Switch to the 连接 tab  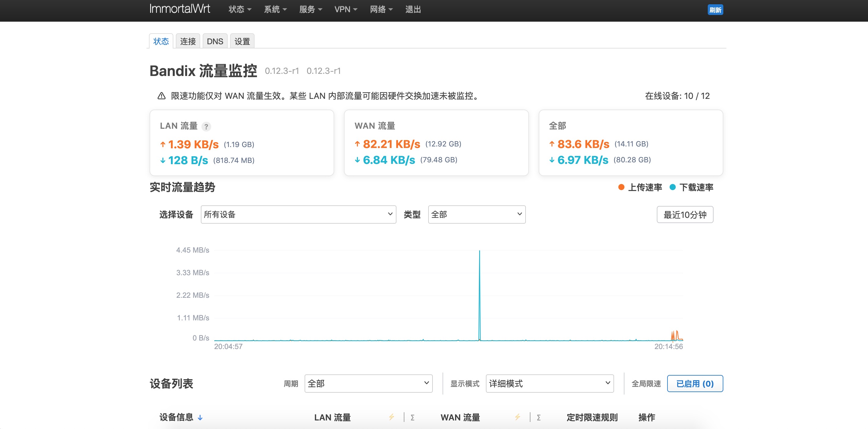188,41
